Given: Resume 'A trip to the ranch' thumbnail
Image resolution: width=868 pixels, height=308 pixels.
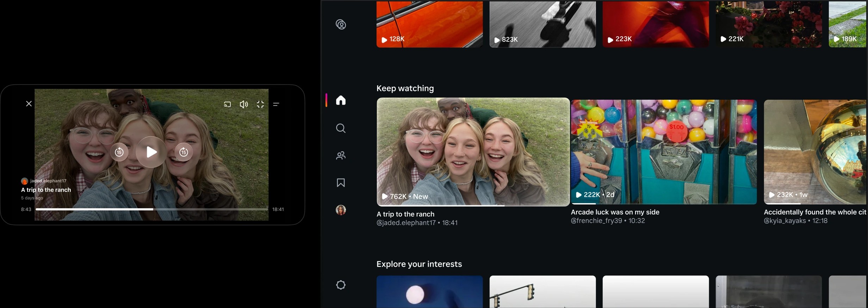Looking at the screenshot, I should [473, 152].
